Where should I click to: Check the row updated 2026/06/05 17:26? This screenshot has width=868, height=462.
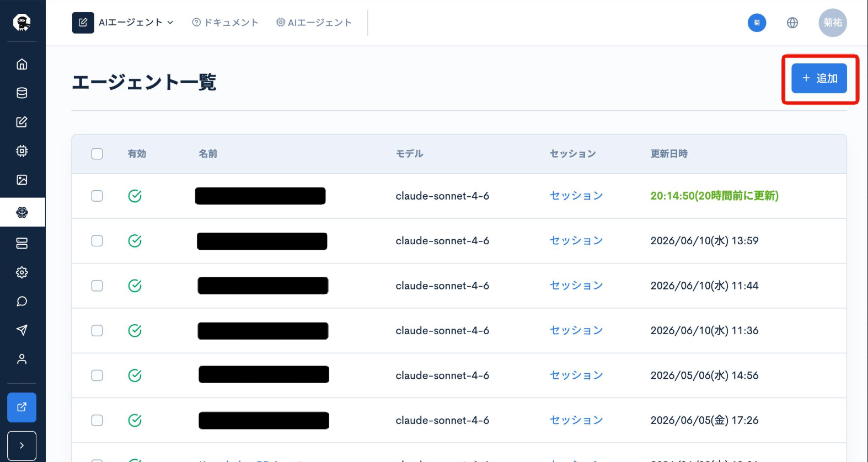click(97, 421)
